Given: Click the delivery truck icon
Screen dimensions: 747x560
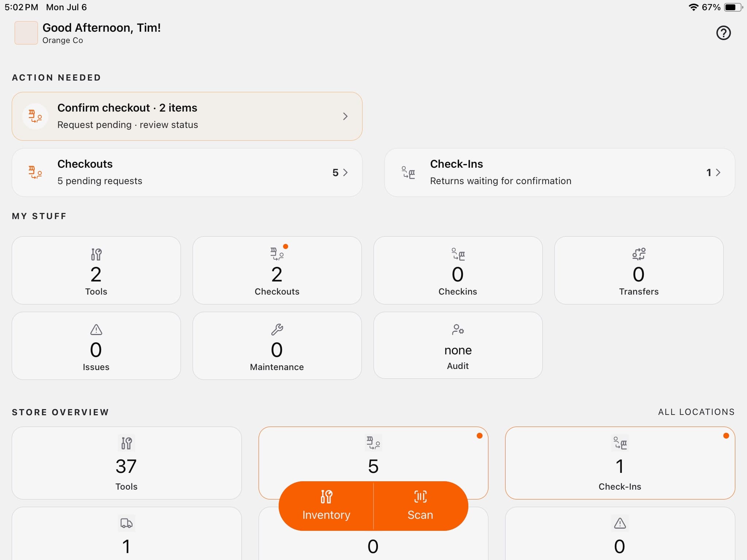Looking at the screenshot, I should [x=127, y=524].
